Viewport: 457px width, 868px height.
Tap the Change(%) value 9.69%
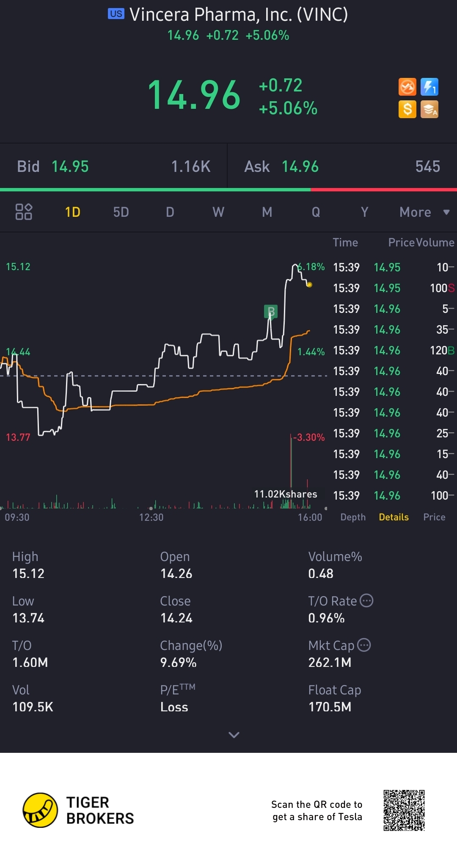[x=178, y=662]
